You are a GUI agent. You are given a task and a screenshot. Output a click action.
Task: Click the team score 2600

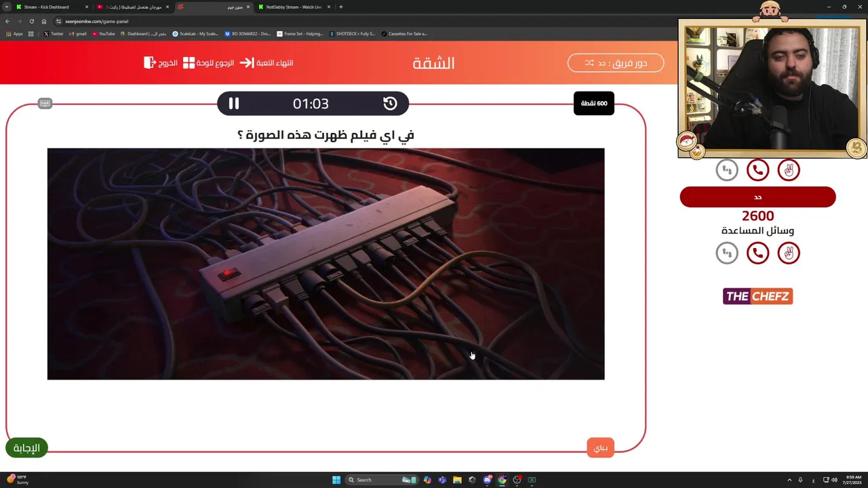pyautogui.click(x=757, y=216)
